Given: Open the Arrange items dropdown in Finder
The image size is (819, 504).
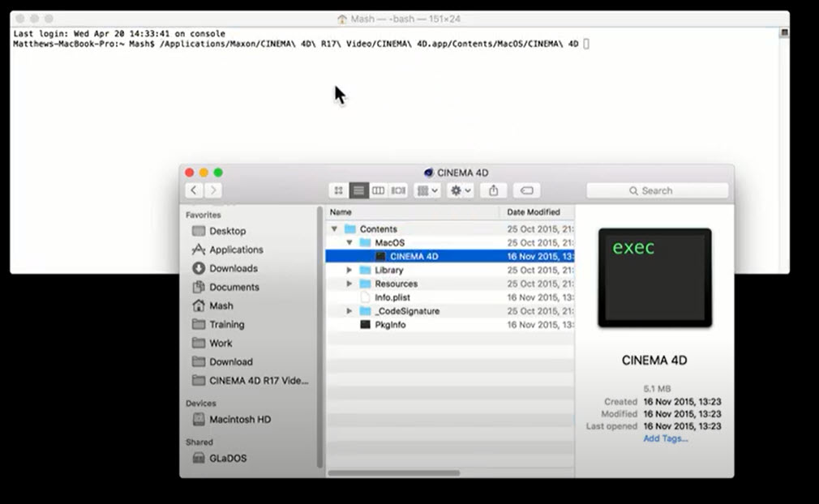Looking at the screenshot, I should tap(427, 190).
